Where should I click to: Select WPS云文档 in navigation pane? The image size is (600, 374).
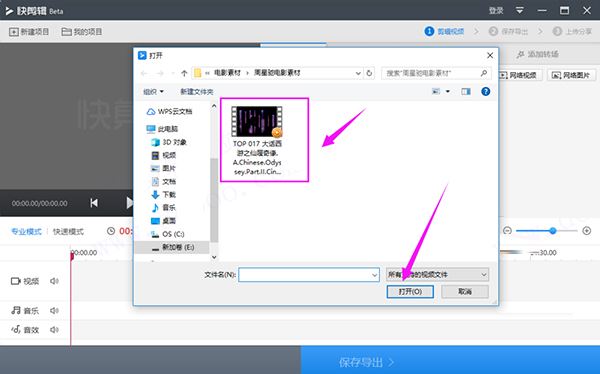(x=169, y=112)
